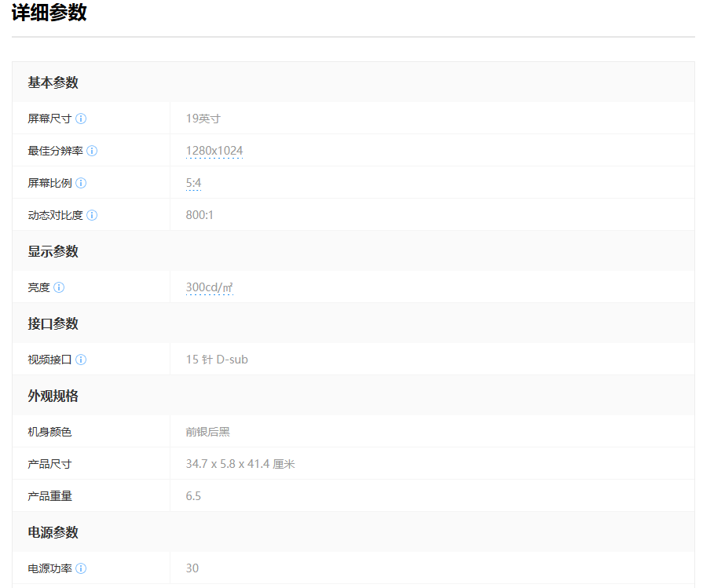
Task: Select the 5:4 screen ratio link
Action: point(192,182)
